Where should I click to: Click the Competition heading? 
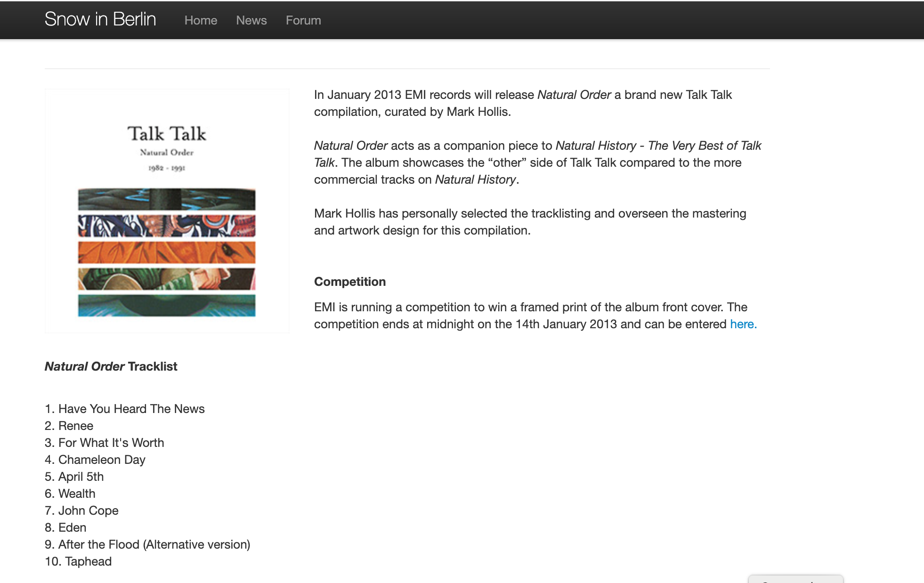click(349, 282)
